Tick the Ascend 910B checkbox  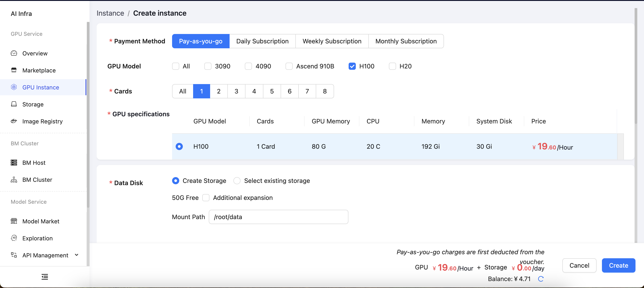tap(289, 66)
